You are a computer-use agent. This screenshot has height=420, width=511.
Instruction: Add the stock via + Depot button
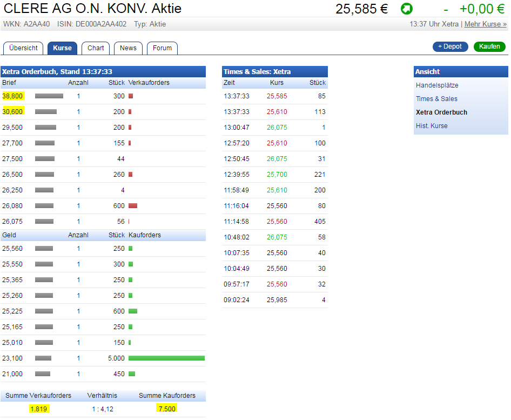click(450, 46)
